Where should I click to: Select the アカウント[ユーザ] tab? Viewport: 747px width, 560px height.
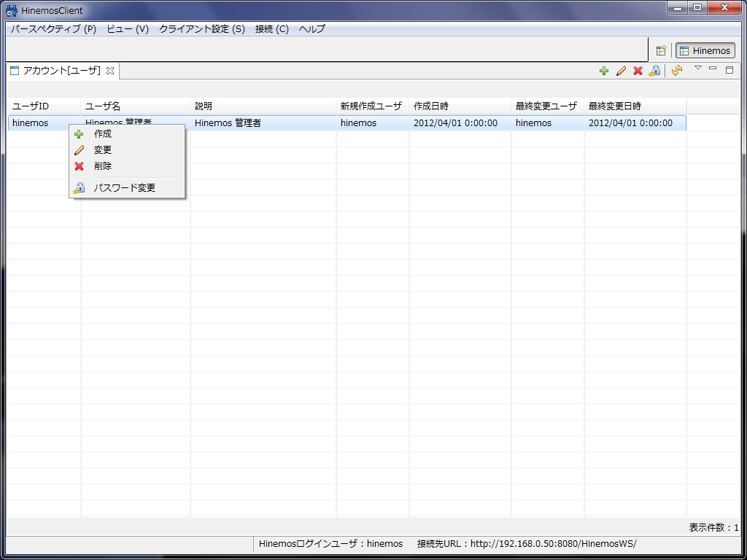62,71
